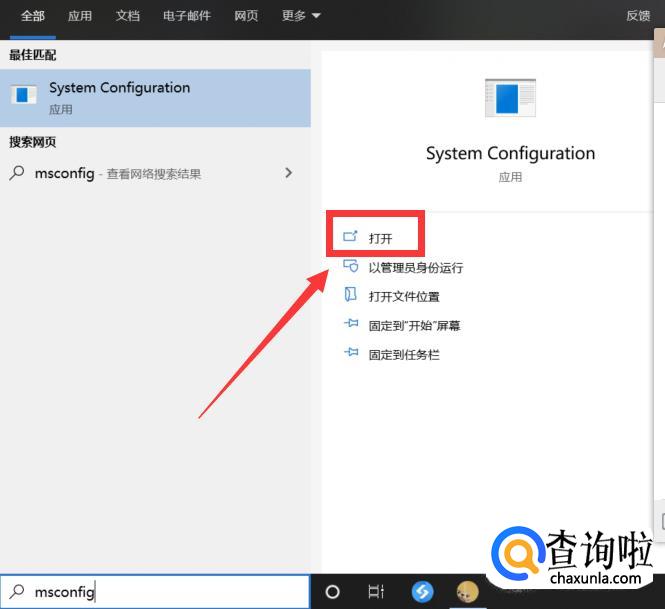The height and width of the screenshot is (609, 665).
Task: Choose 打开文件位置
Action: pos(404,296)
